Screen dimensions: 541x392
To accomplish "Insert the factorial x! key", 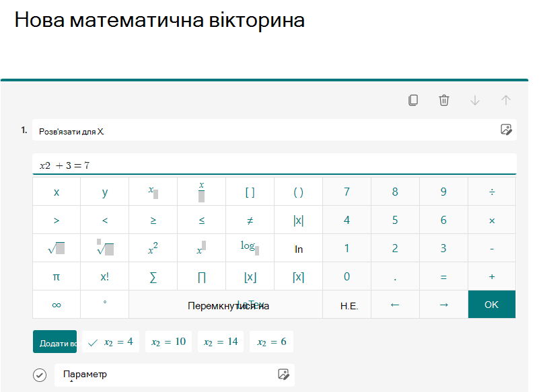I will tap(105, 276).
